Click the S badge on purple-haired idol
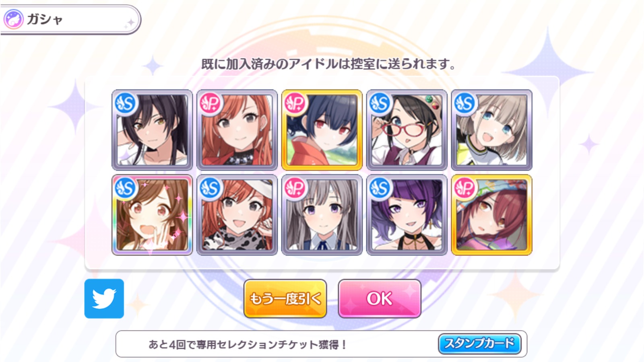644x362 pixels. pyautogui.click(x=380, y=188)
